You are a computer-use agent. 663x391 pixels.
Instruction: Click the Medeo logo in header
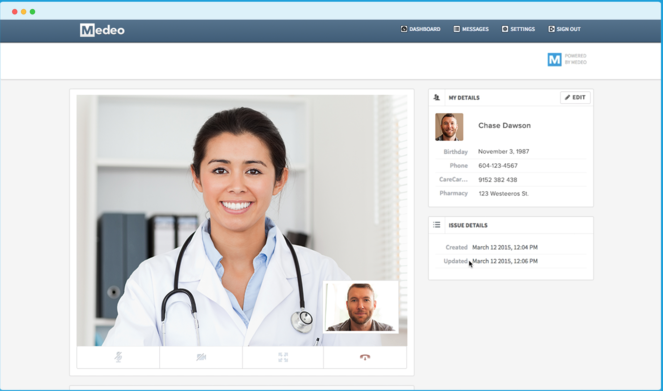(x=102, y=30)
